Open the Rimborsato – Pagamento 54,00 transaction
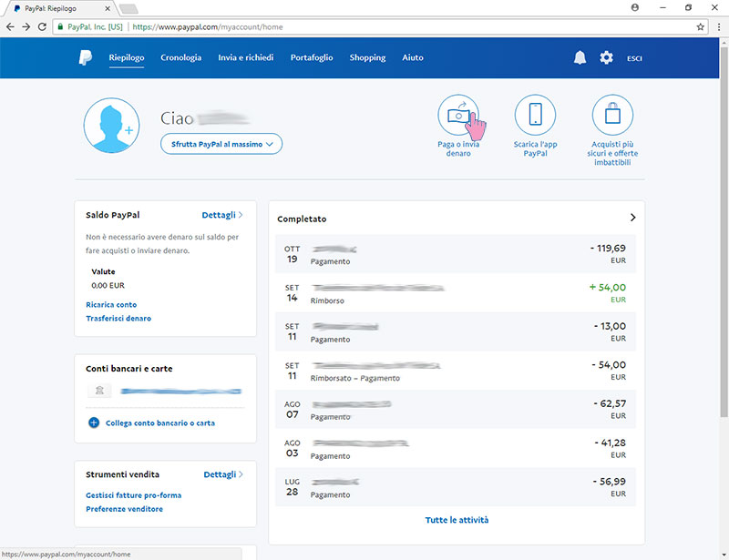729x560 pixels. click(x=456, y=371)
